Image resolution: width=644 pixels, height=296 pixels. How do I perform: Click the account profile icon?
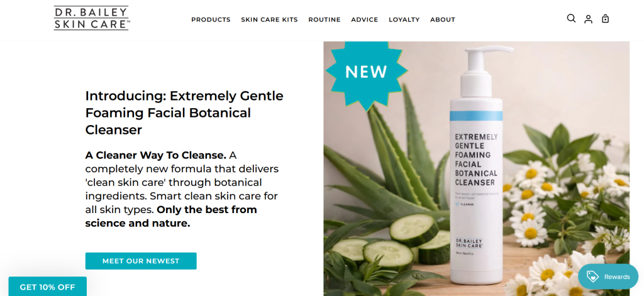588,19
